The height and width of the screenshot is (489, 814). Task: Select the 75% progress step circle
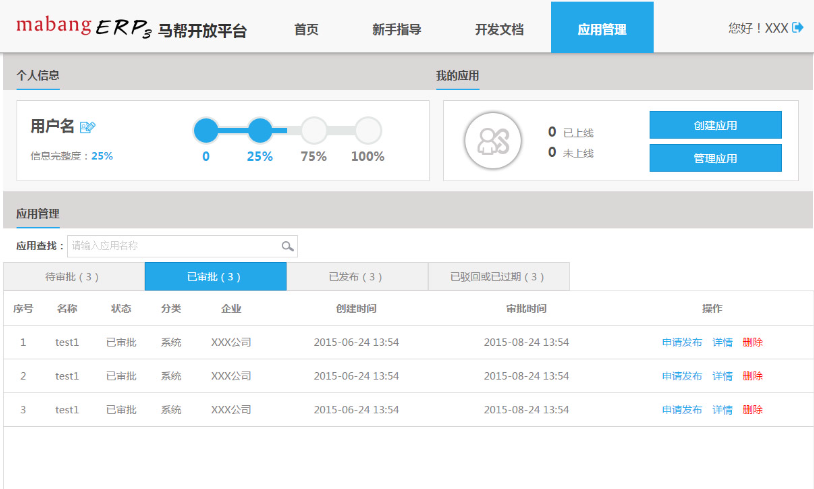coord(314,130)
